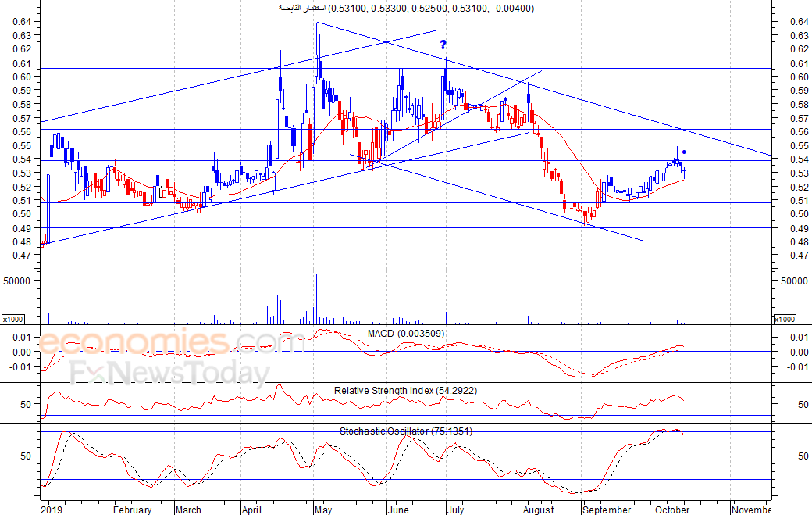Select the Stochastic Oscillator (75.1351) label
Image resolution: width=812 pixels, height=515 pixels.
(405, 431)
